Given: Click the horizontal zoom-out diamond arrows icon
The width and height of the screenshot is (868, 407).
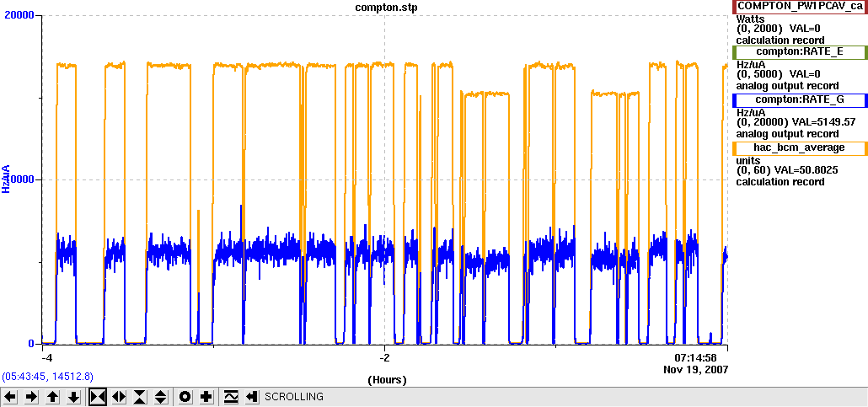Looking at the screenshot, I should pos(119,397).
